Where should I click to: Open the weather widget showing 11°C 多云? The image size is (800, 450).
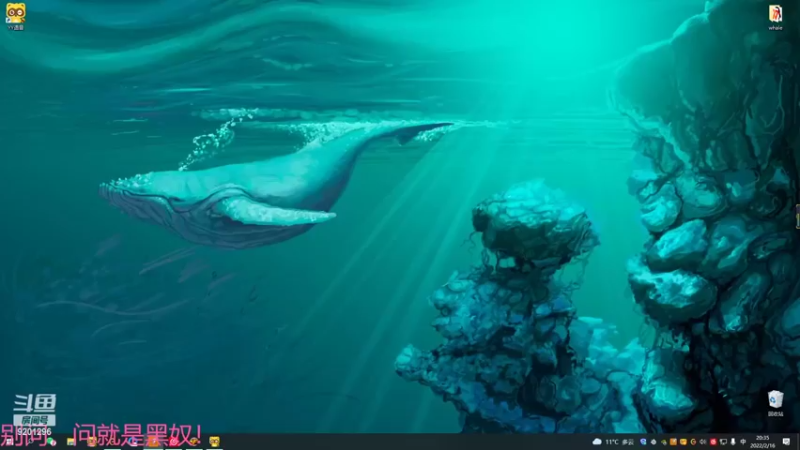(x=613, y=442)
